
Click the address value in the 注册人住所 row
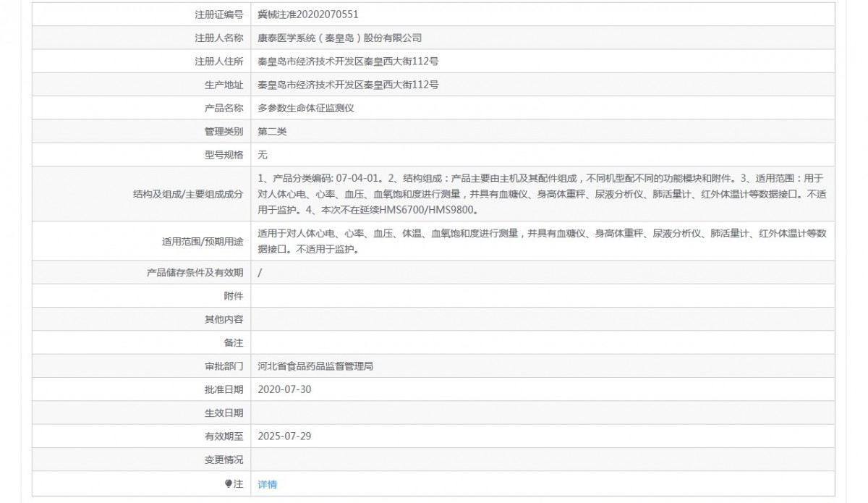(x=348, y=62)
